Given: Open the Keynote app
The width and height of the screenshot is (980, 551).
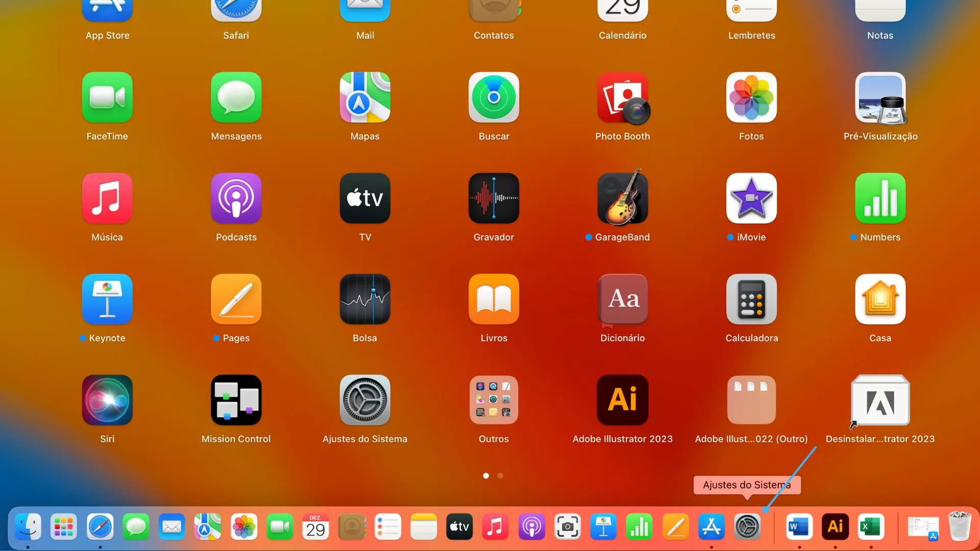Looking at the screenshot, I should (107, 299).
